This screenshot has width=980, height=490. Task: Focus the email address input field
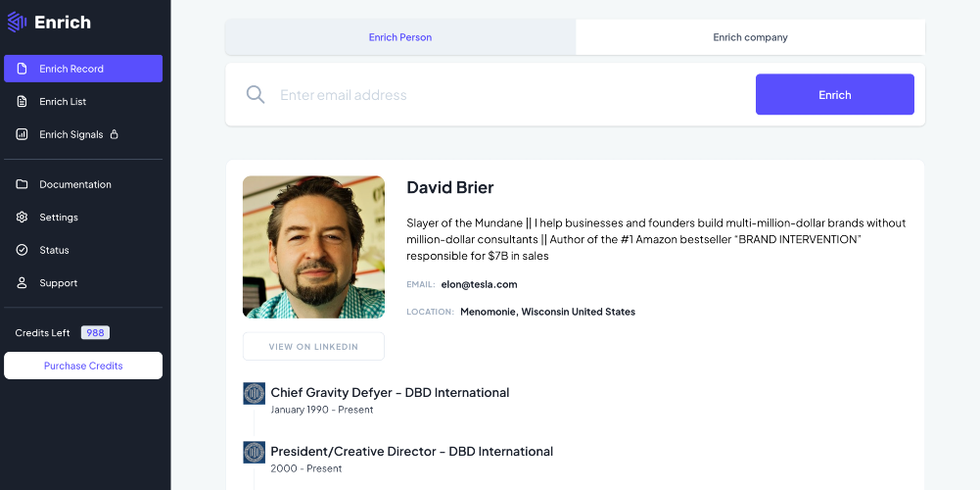509,94
